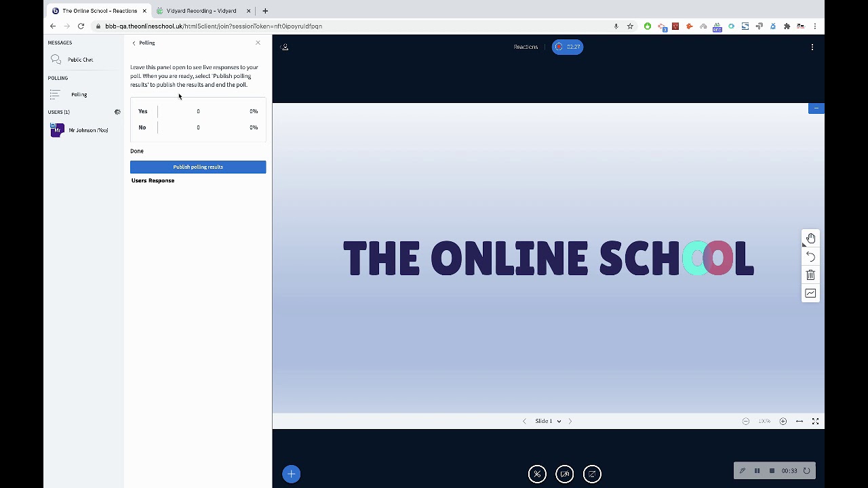Image resolution: width=868 pixels, height=488 pixels.
Task: Open a new browser tab
Action: (265, 11)
